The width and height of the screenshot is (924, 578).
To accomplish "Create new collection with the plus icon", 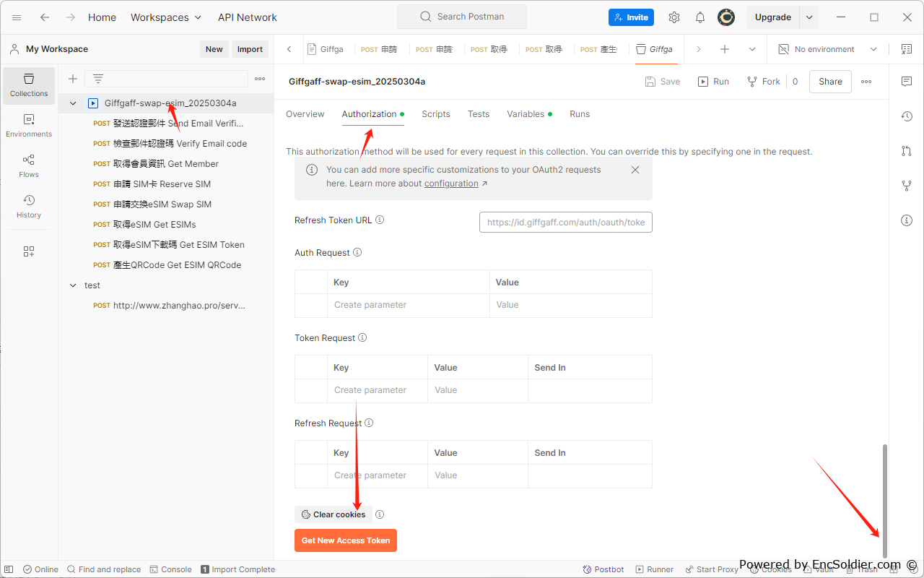I will [x=73, y=79].
